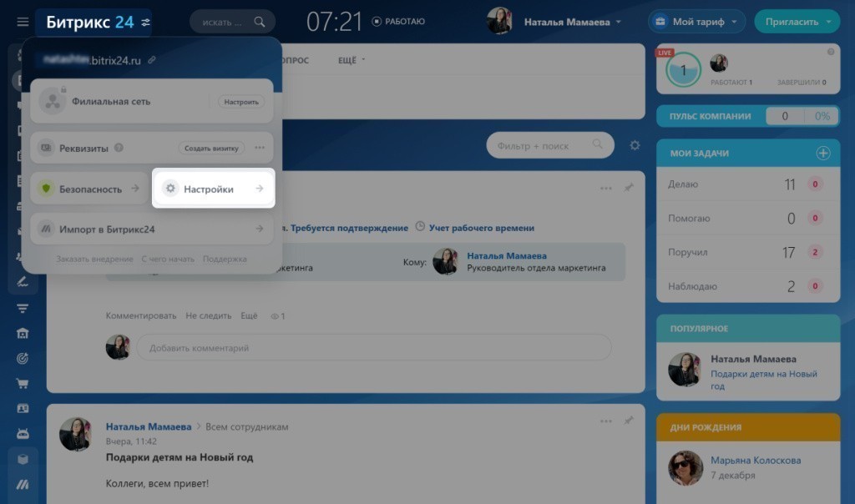Toggle following with Не следить
The height and width of the screenshot is (504, 855).
point(209,316)
